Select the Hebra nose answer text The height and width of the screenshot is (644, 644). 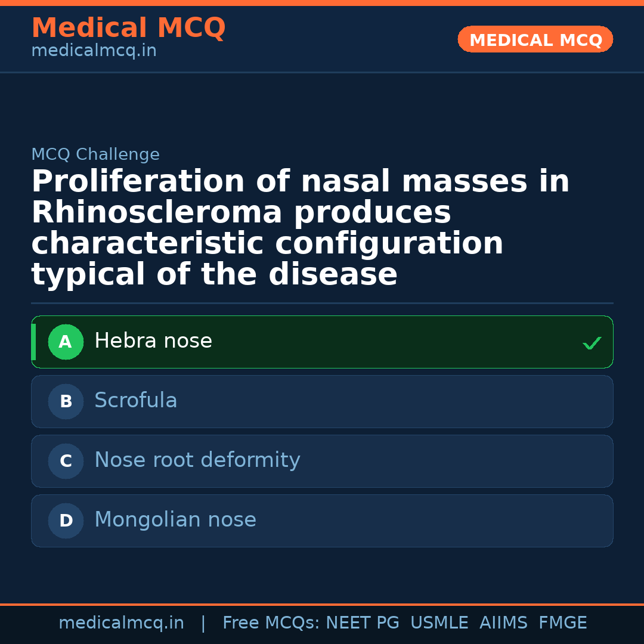(x=153, y=341)
